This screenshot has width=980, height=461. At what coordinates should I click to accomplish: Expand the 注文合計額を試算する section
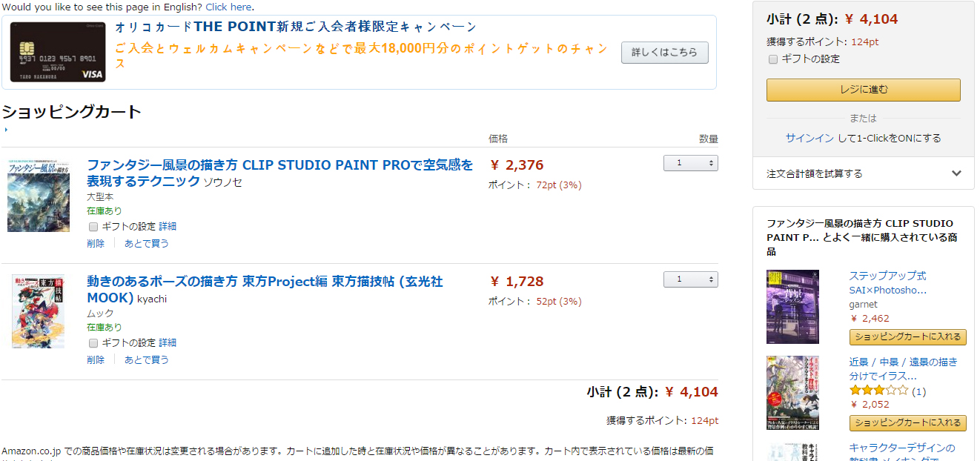864,173
